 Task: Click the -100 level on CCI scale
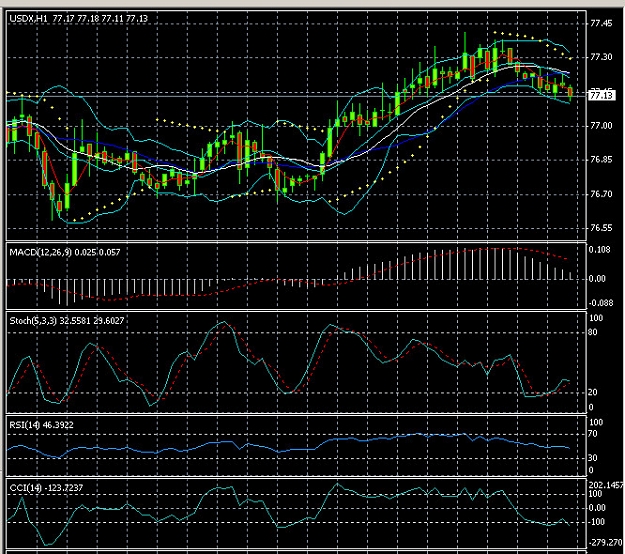[x=596, y=522]
